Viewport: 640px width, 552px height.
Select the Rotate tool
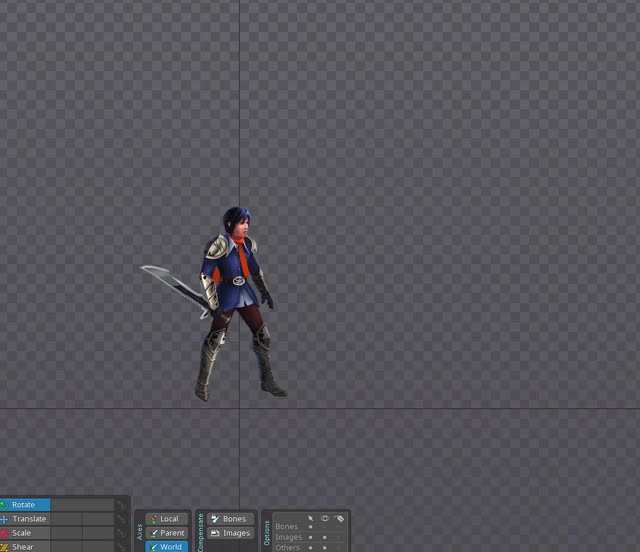(24, 505)
